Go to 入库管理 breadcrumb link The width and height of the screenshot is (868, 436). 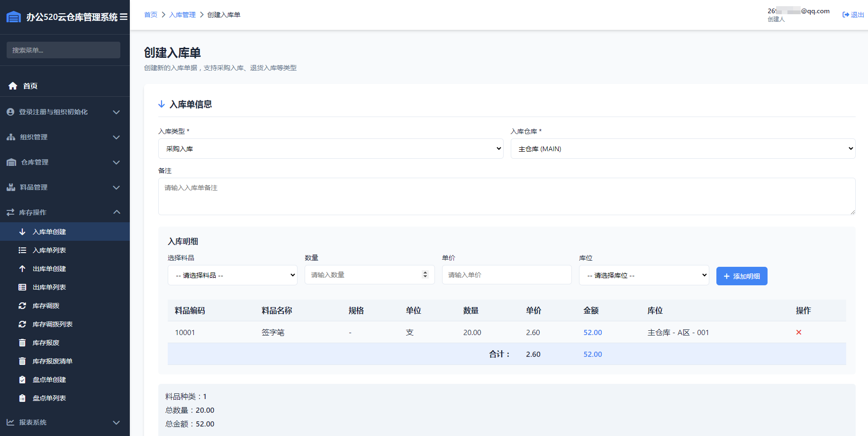pos(182,15)
